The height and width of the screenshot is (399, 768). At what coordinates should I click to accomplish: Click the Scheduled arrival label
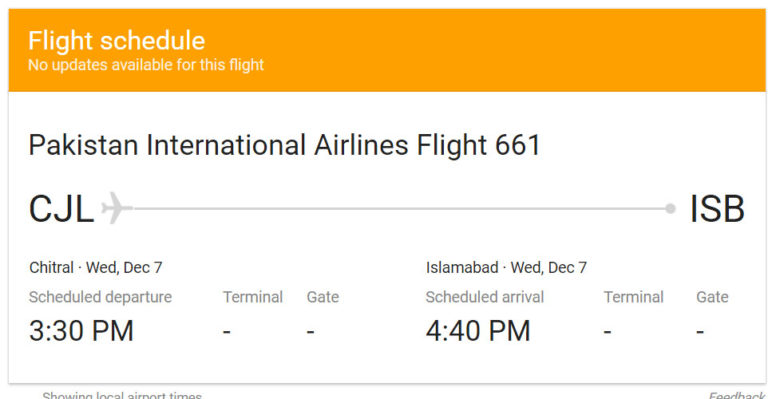(x=485, y=297)
